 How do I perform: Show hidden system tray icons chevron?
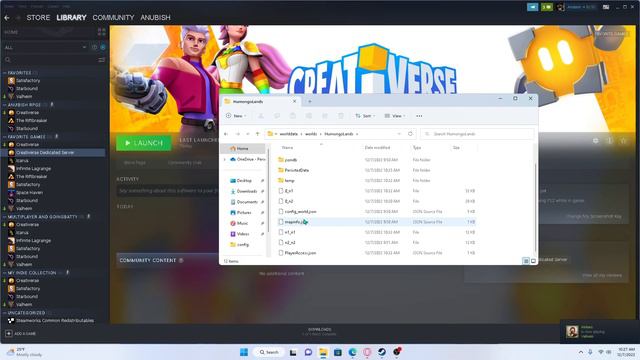581,352
